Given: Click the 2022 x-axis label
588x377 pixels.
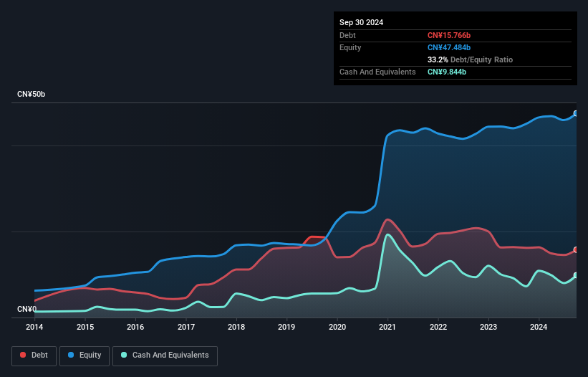Looking at the screenshot, I should (x=438, y=327).
